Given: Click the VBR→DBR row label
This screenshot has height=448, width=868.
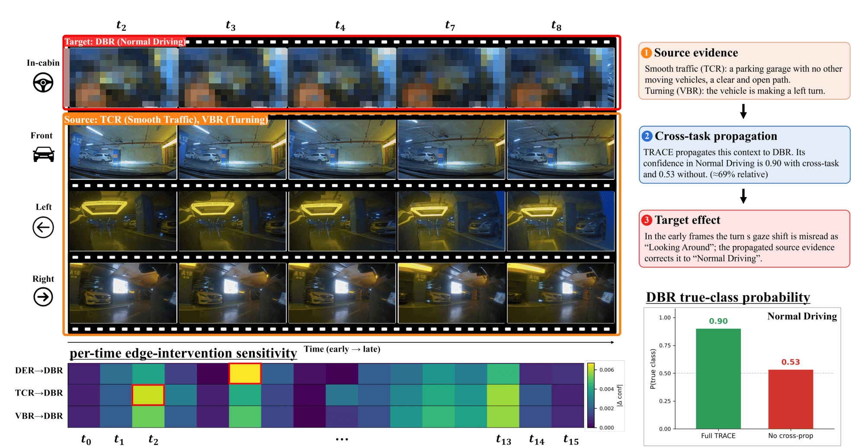Looking at the screenshot, I should click(39, 416).
